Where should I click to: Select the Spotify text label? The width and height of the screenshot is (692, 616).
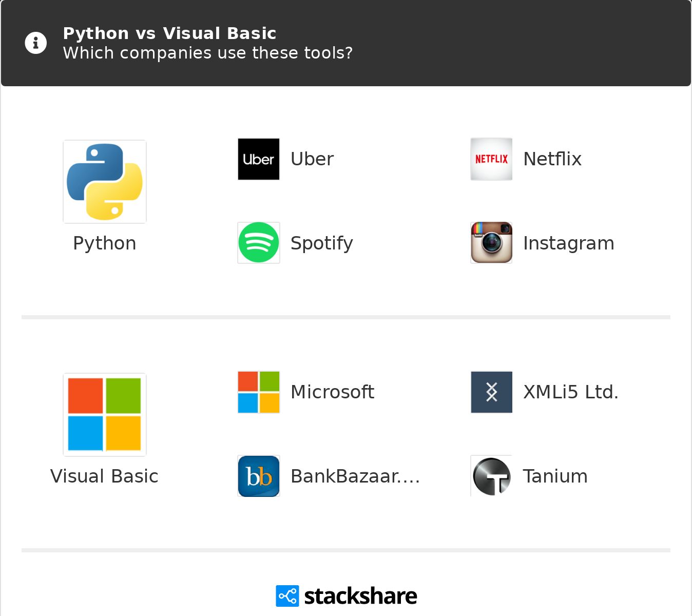(321, 242)
